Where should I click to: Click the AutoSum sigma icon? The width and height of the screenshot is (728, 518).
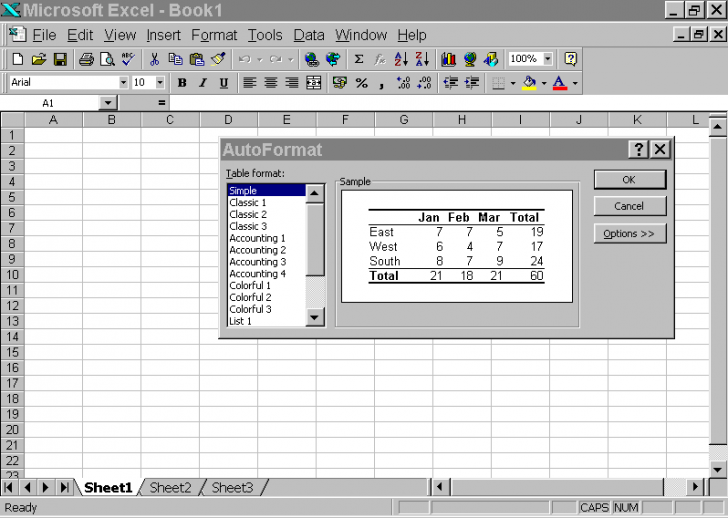(x=358, y=59)
